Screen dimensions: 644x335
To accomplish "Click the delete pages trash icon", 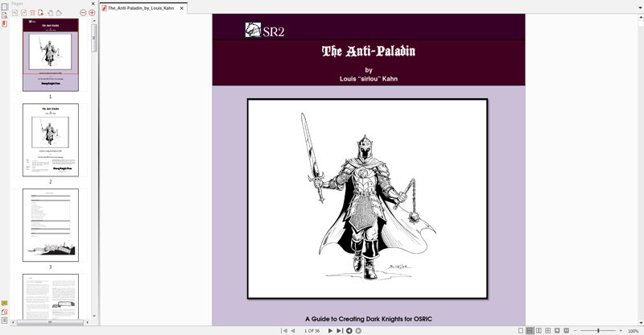I will [32, 13].
